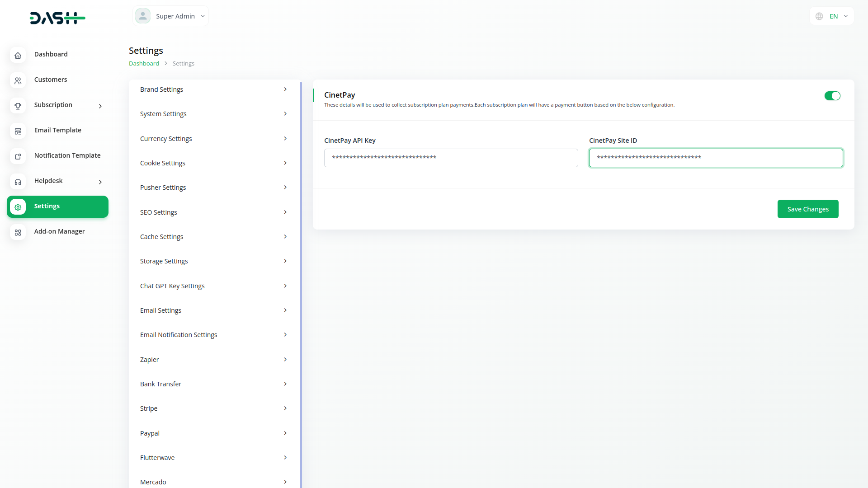Click the Helpdesk headset icon
Image resolution: width=868 pixels, height=488 pixels.
pos(18,182)
